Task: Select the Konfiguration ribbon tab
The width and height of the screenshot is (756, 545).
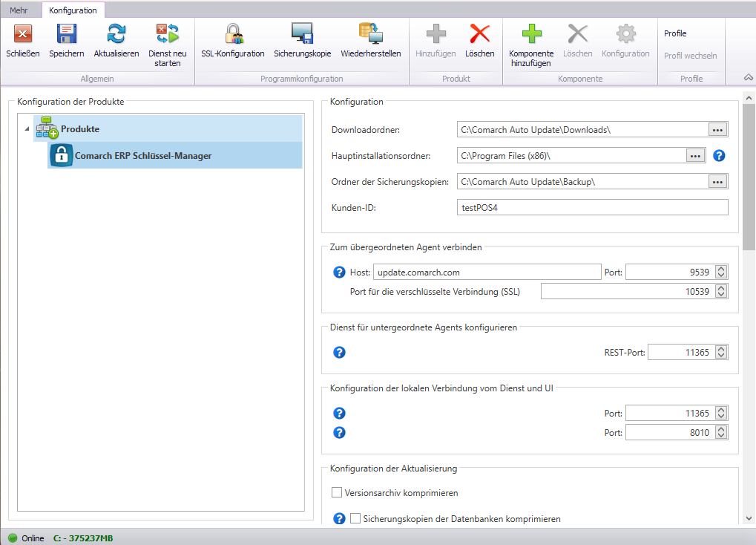Action: [73, 10]
